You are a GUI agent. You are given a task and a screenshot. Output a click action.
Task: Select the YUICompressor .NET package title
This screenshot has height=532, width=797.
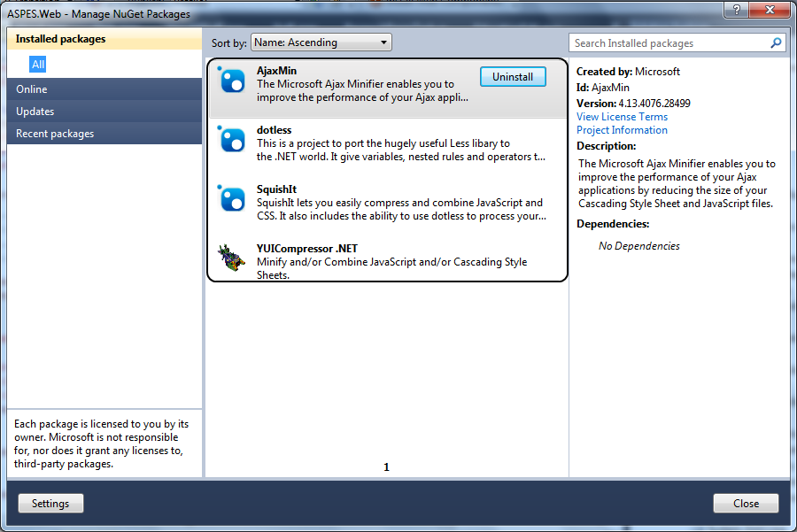[x=307, y=249]
